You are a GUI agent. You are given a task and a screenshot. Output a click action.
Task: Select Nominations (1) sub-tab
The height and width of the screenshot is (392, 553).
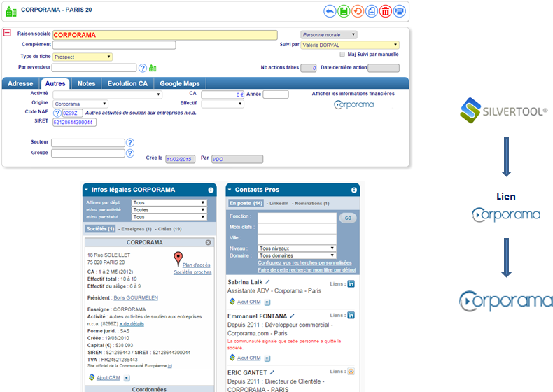(312, 204)
